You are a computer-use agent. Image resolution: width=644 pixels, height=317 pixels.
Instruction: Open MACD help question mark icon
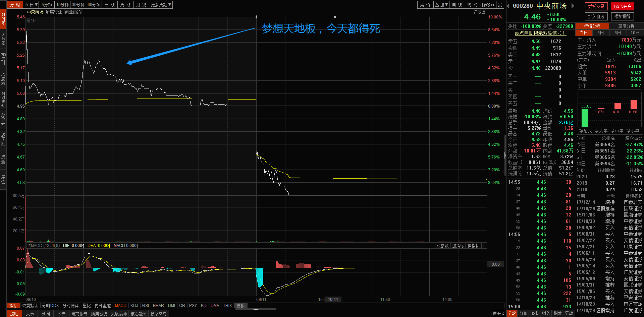pos(29,246)
